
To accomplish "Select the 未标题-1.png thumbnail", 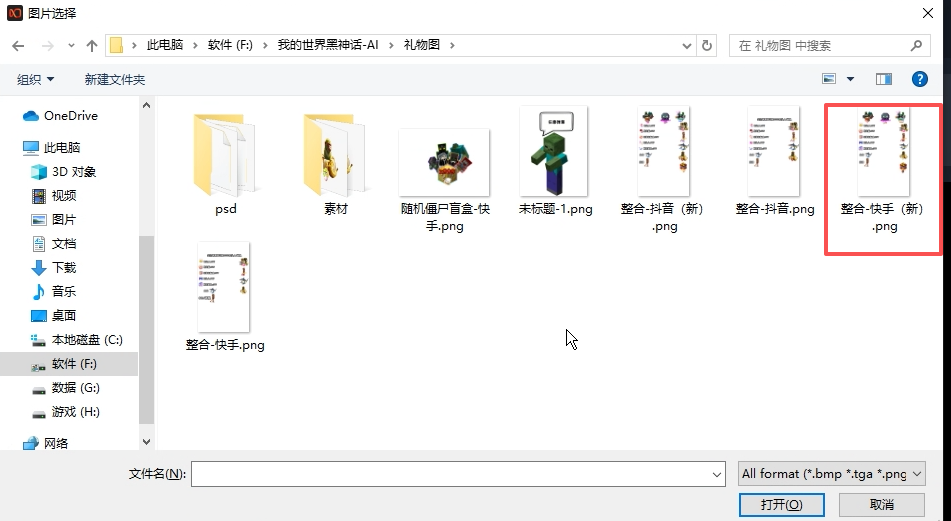I will click(555, 160).
